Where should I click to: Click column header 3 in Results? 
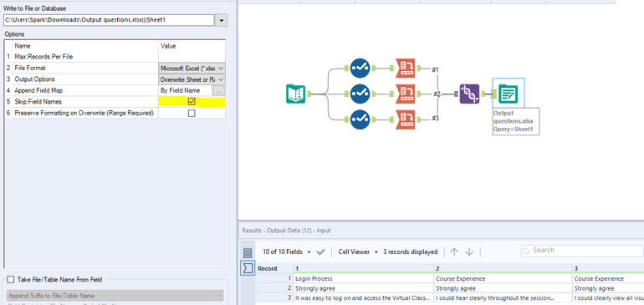tap(608, 268)
